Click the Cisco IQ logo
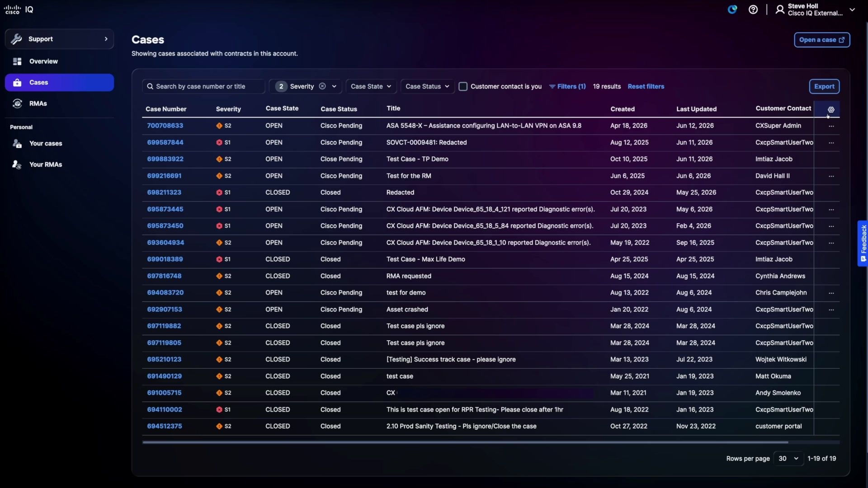Viewport: 868px width, 488px height. pos(19,9)
